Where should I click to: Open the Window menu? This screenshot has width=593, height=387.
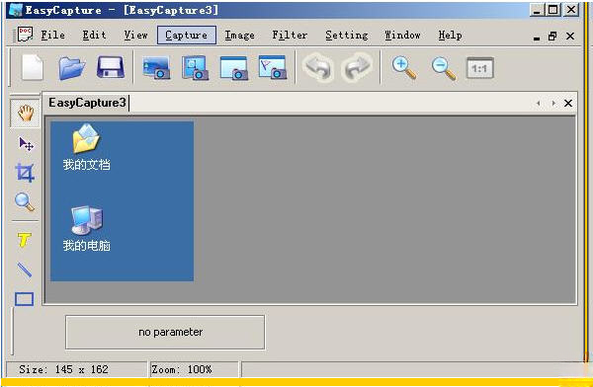click(x=402, y=35)
